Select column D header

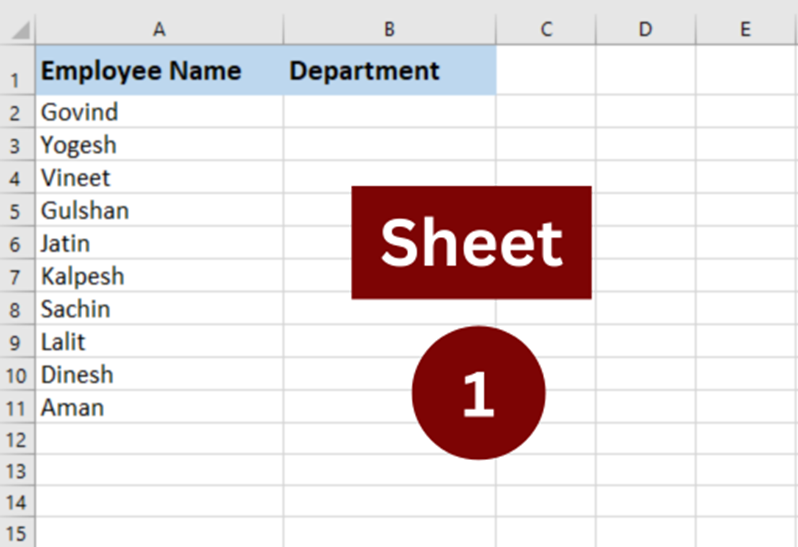[x=645, y=30]
